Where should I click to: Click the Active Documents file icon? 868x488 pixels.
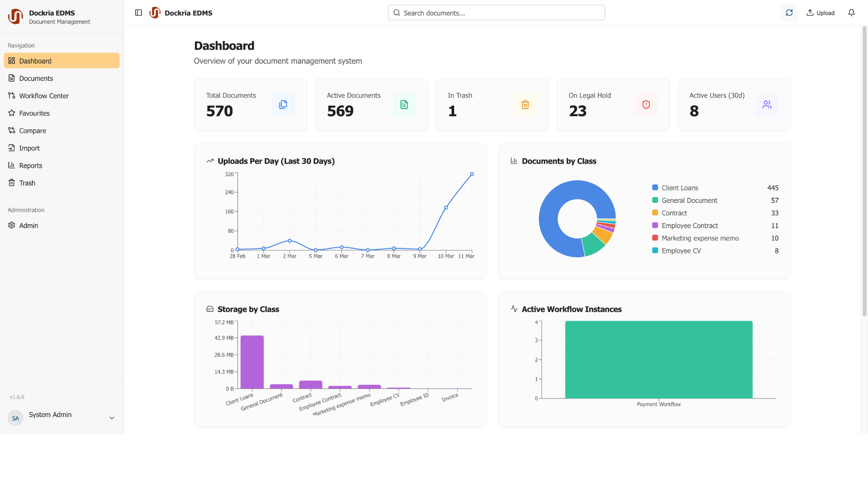click(x=404, y=104)
